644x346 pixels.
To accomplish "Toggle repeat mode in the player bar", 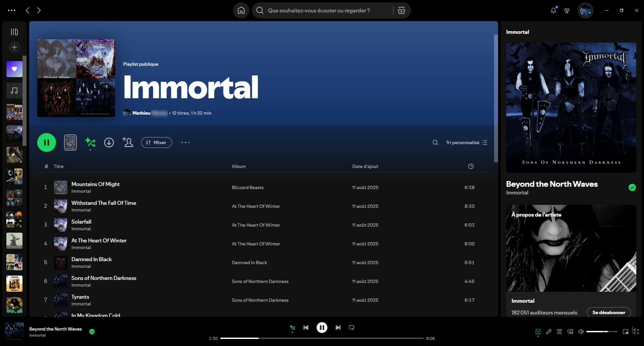I will coord(352,328).
